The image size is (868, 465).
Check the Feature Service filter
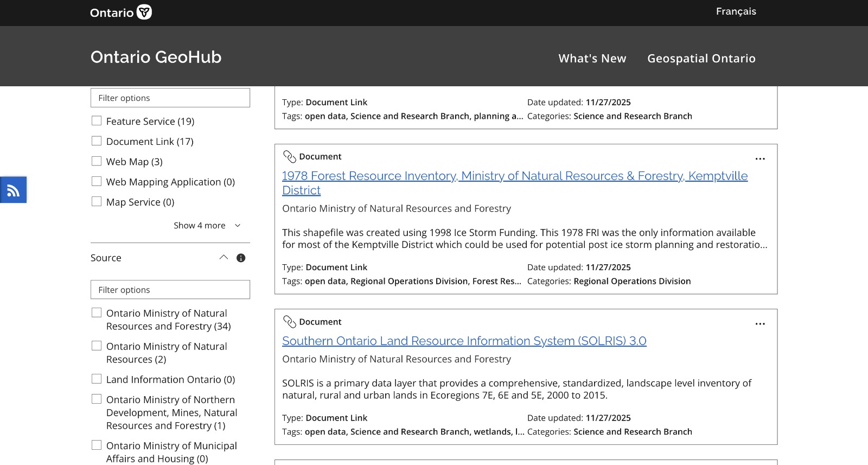click(x=97, y=121)
